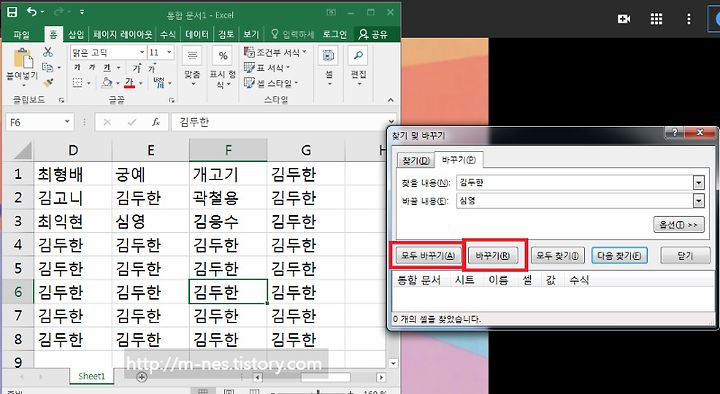
Task: Open Conditional Formatting (조건부 서식) menu
Action: (275, 52)
